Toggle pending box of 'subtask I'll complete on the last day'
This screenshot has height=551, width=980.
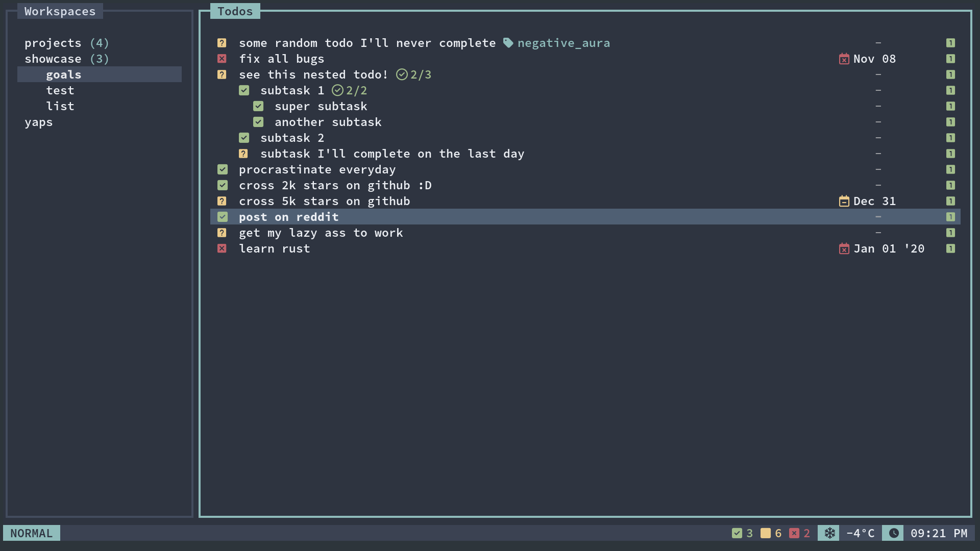(243, 154)
